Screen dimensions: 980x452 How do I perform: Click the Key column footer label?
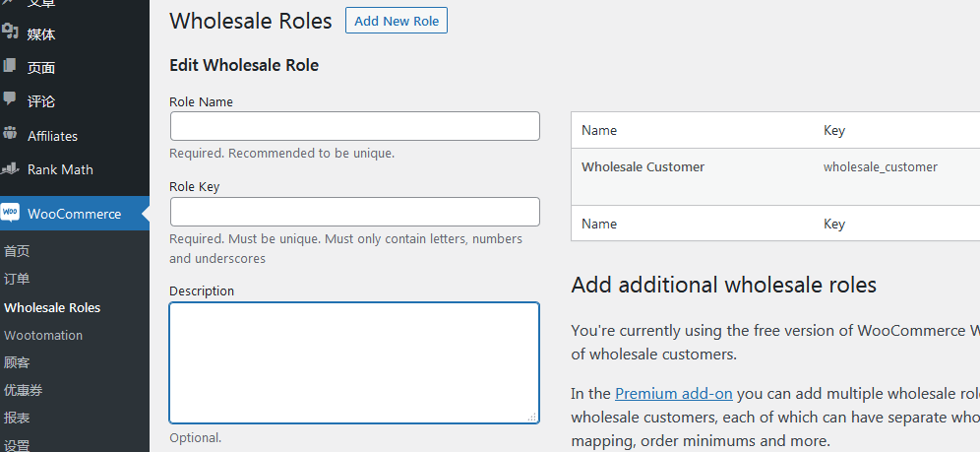[834, 224]
